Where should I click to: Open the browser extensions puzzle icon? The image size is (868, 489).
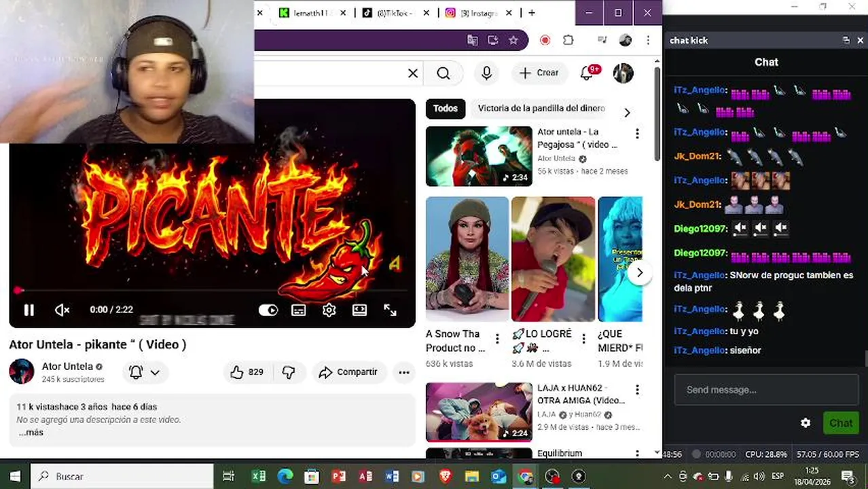coord(568,41)
